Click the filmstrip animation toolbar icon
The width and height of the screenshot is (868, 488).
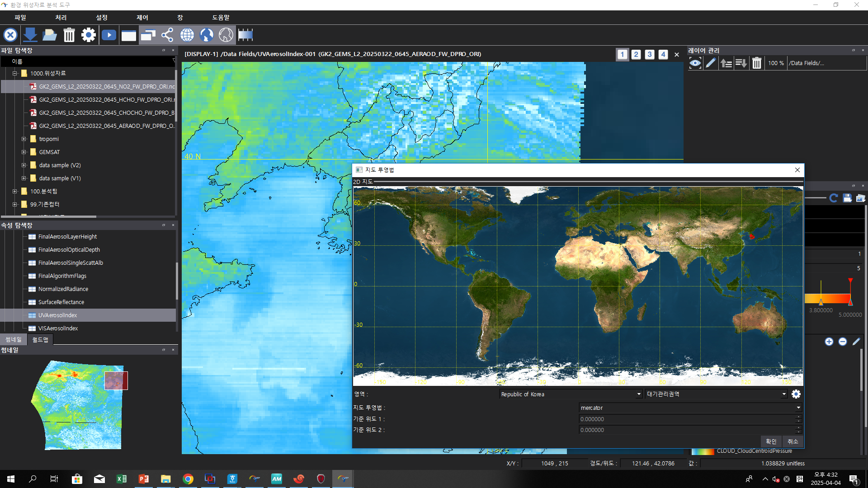245,35
